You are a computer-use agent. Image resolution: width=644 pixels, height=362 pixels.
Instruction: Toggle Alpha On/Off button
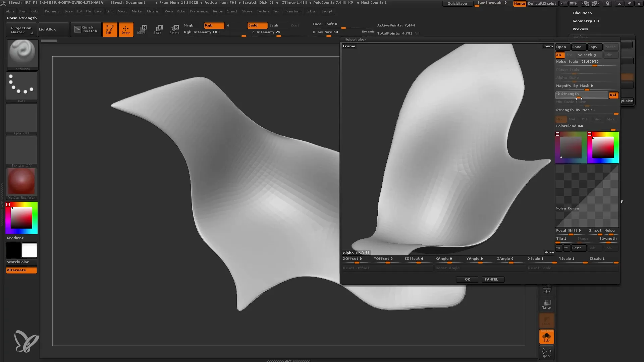[x=357, y=252]
